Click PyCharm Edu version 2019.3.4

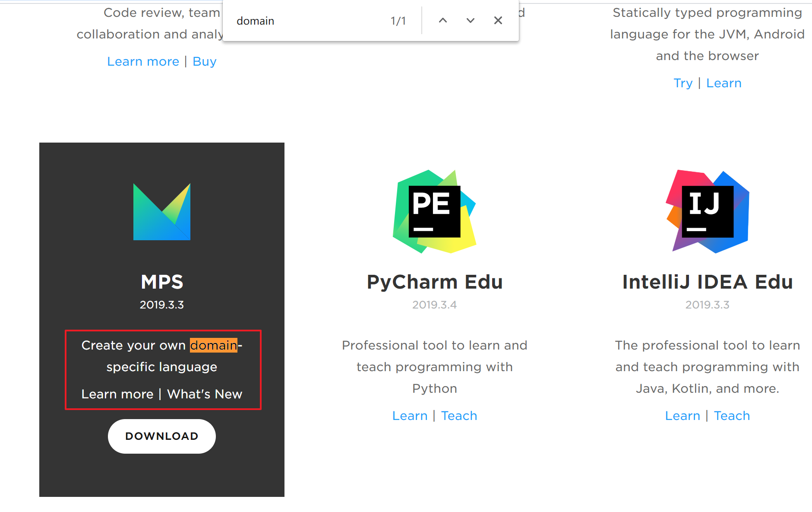[434, 305]
